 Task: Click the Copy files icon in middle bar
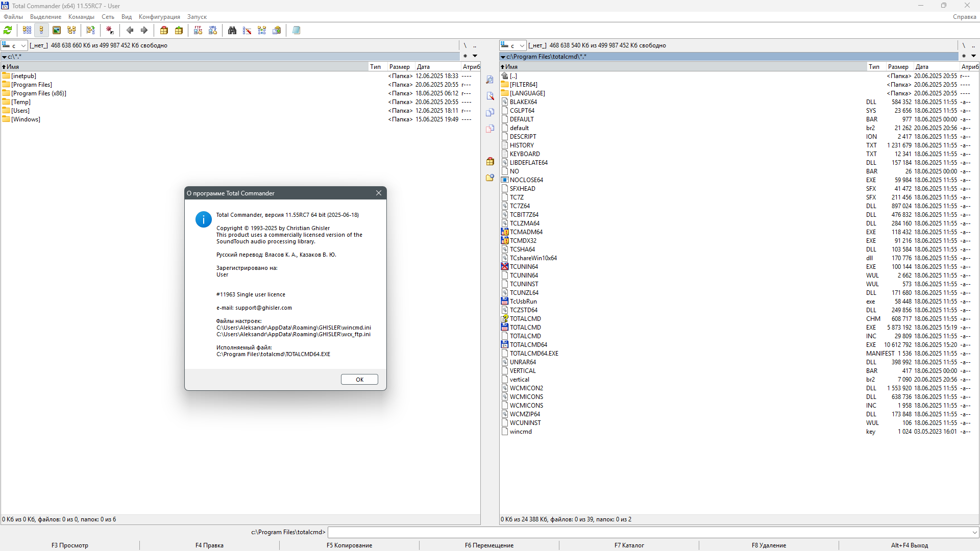coord(490,112)
